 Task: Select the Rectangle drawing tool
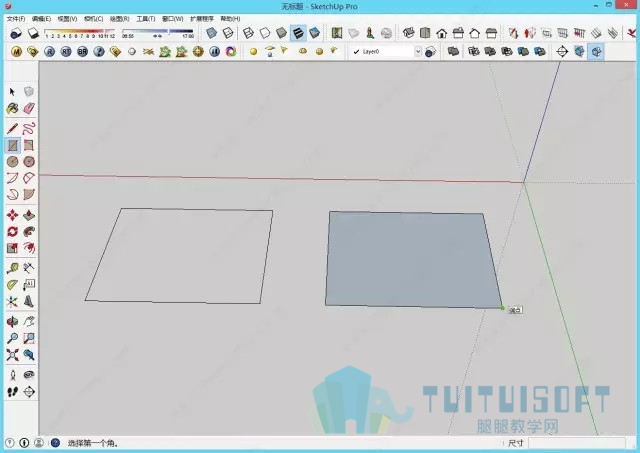tap(12, 145)
